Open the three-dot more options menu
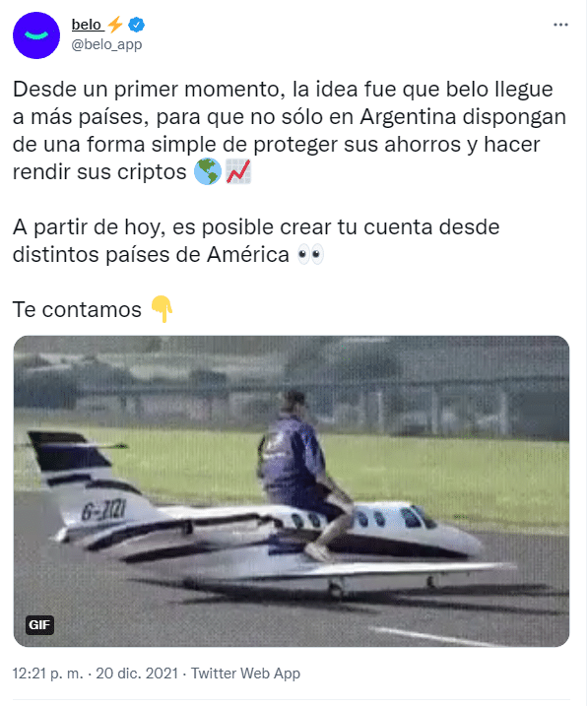588x706 pixels. [x=560, y=25]
